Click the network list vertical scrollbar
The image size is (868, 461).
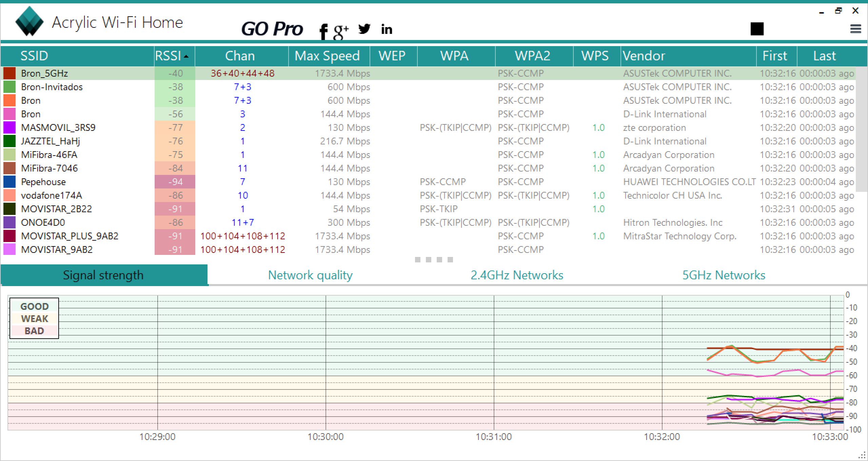[x=861, y=129]
